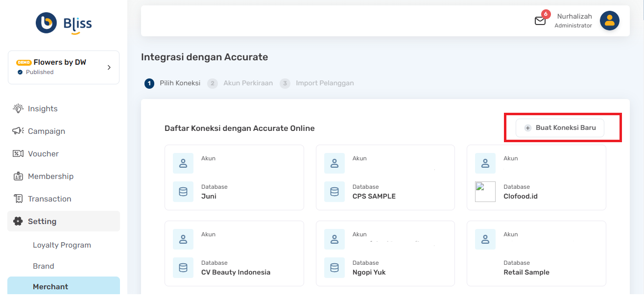
Task: Open the user profile avatar
Action: [610, 21]
